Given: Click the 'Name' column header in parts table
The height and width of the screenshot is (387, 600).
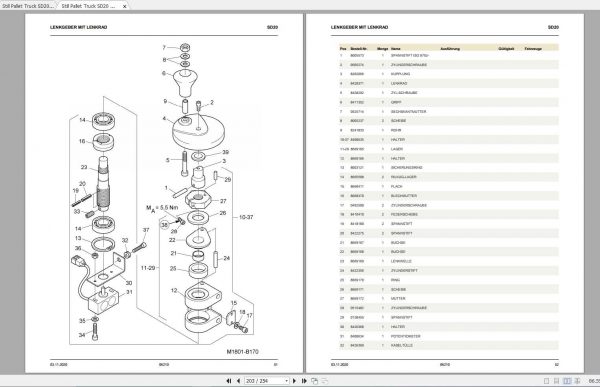Looking at the screenshot, I should click(396, 49).
